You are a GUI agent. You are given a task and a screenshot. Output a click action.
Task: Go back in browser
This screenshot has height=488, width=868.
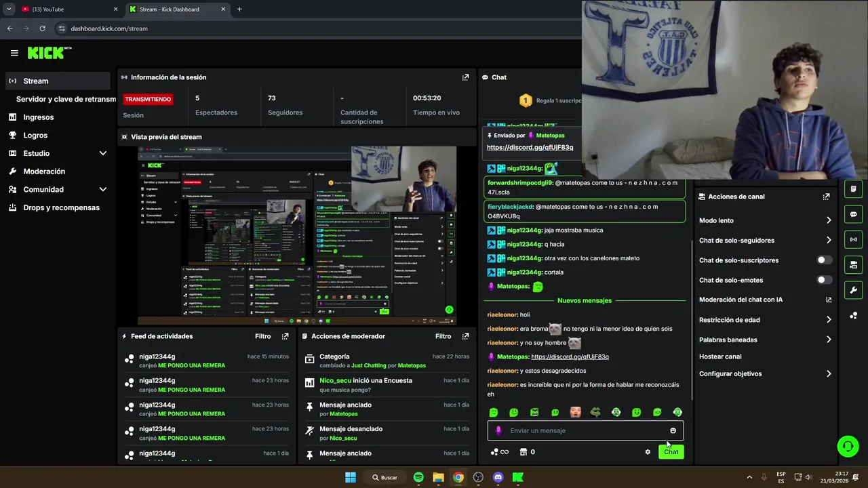[x=9, y=28]
